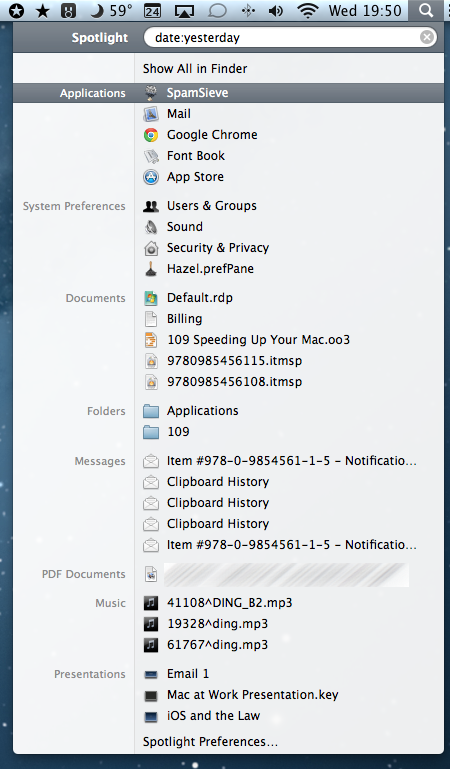450x769 pixels.
Task: Open the App Store icon
Action: (x=151, y=177)
